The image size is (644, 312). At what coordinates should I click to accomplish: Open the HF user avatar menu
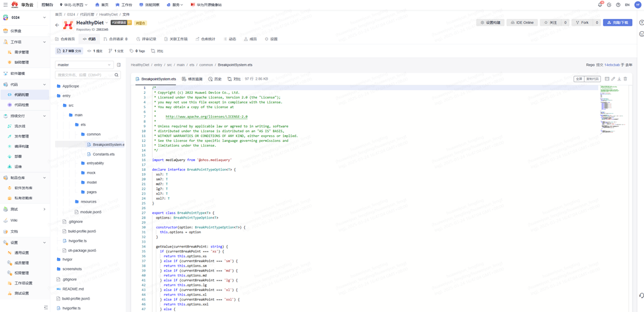pos(638,4)
